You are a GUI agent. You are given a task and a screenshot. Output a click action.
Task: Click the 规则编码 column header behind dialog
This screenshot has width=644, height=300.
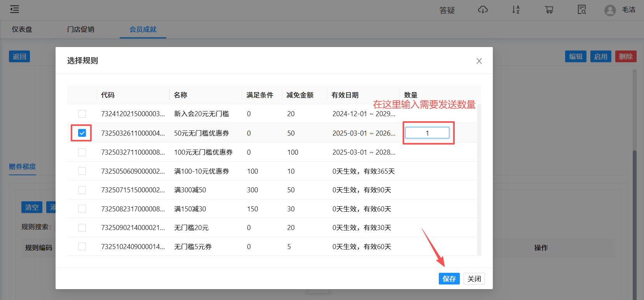click(38, 248)
